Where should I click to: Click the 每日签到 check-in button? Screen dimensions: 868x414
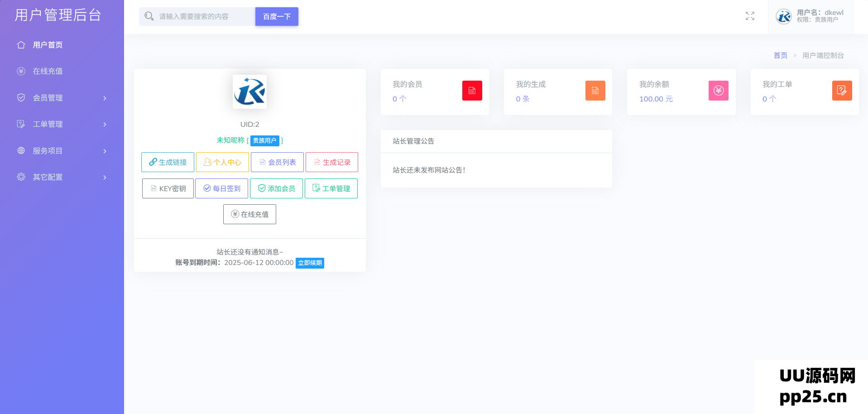221,188
